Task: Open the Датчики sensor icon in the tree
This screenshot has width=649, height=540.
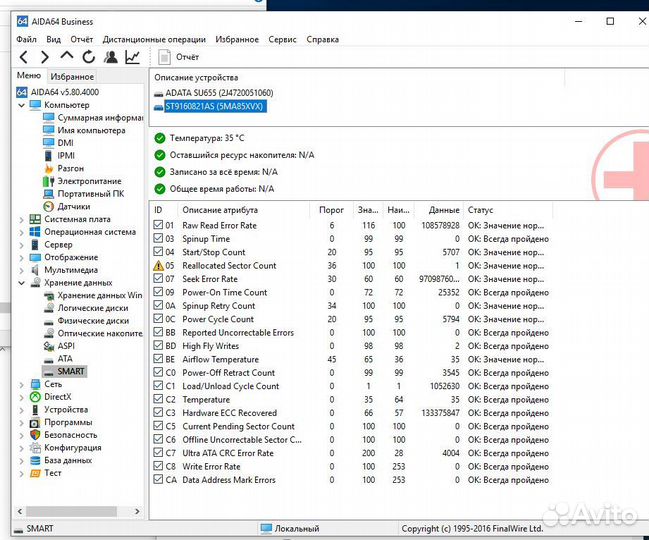Action: click(x=48, y=206)
